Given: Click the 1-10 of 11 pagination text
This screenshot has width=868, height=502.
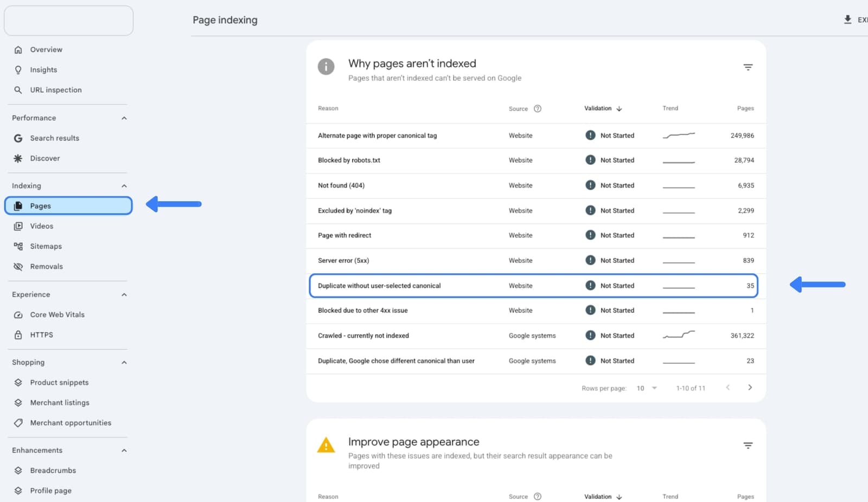Looking at the screenshot, I should click(x=691, y=388).
